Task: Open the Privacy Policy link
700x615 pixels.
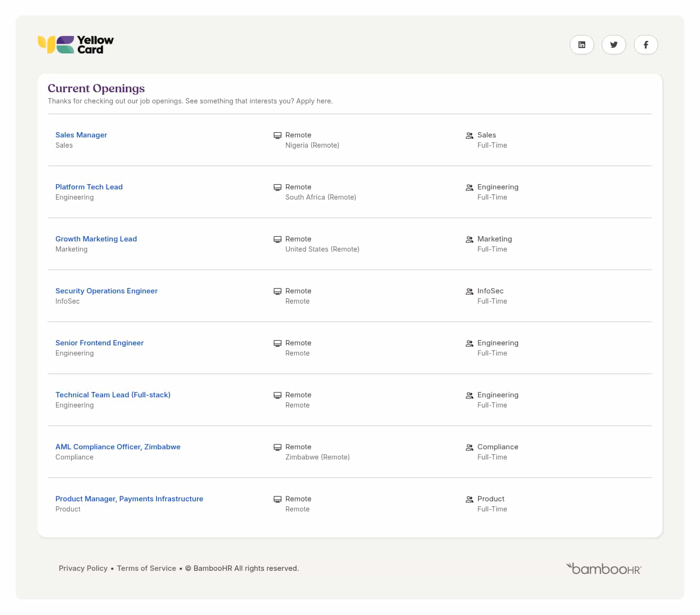Action: click(83, 568)
